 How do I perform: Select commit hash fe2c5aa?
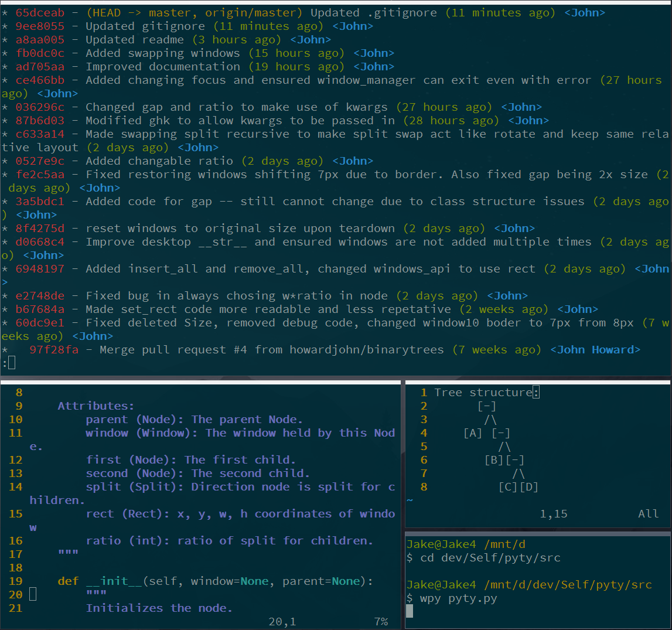point(40,175)
